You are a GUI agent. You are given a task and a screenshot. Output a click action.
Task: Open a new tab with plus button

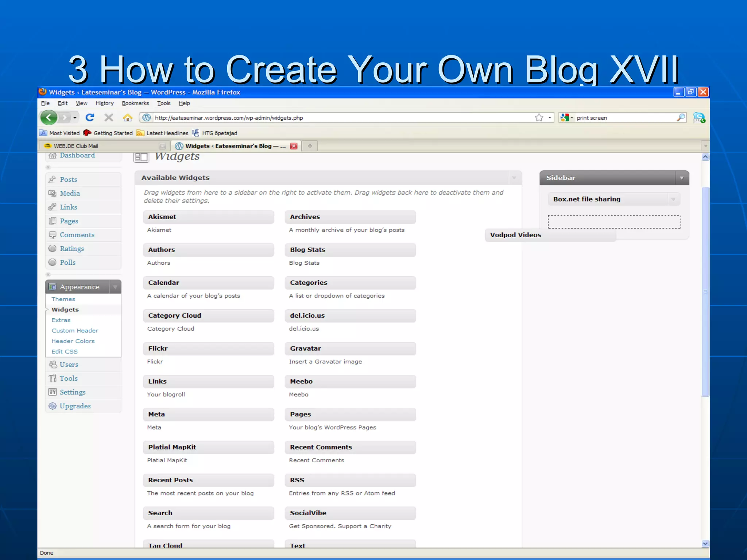pyautogui.click(x=310, y=146)
